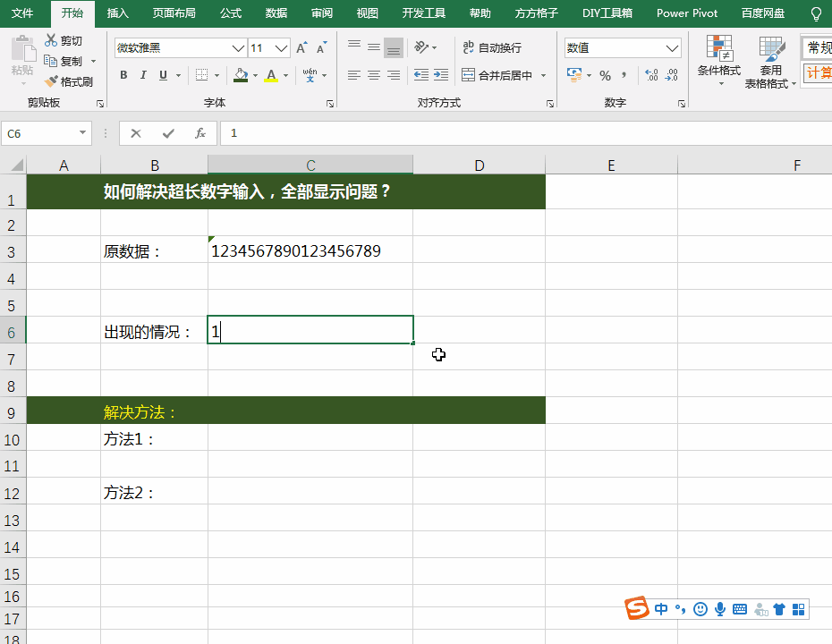Apply percent style with the % icon
This screenshot has width=832, height=644.
coord(605,75)
